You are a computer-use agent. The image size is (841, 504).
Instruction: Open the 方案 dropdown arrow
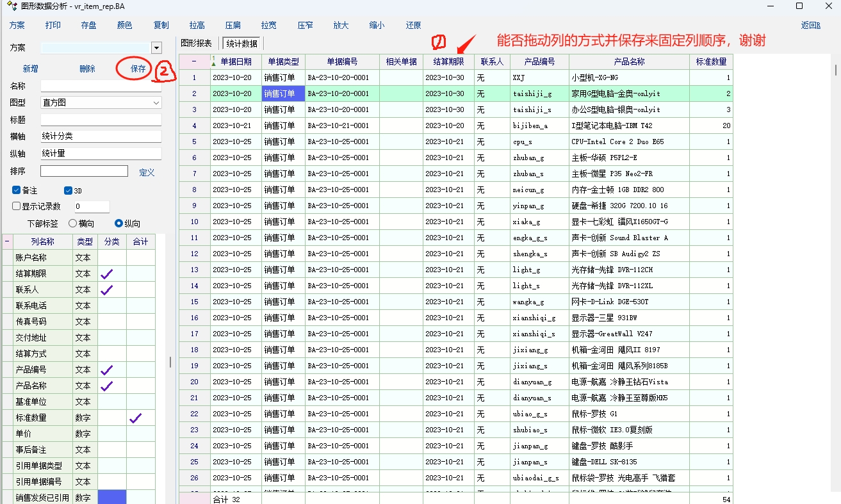156,48
